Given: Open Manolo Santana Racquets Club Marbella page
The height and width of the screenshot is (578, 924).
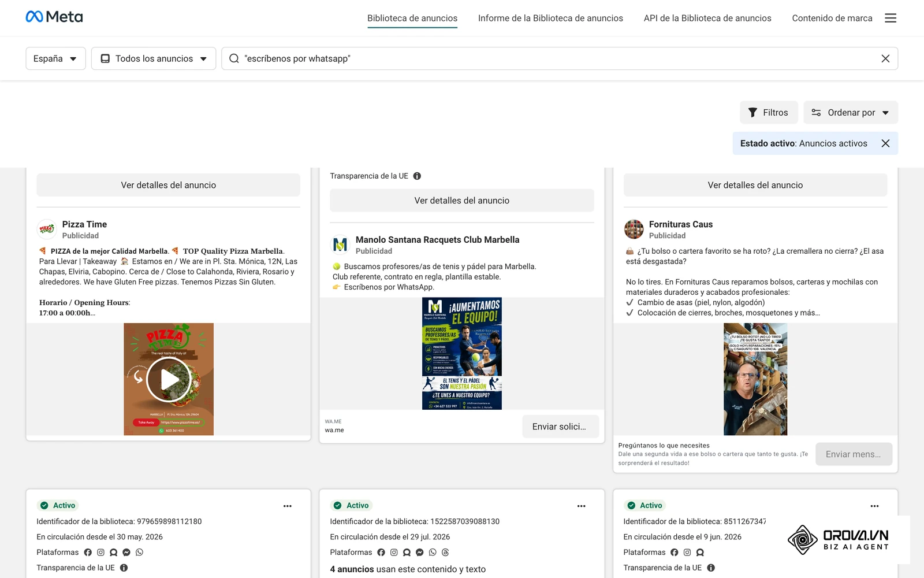Looking at the screenshot, I should (x=438, y=240).
